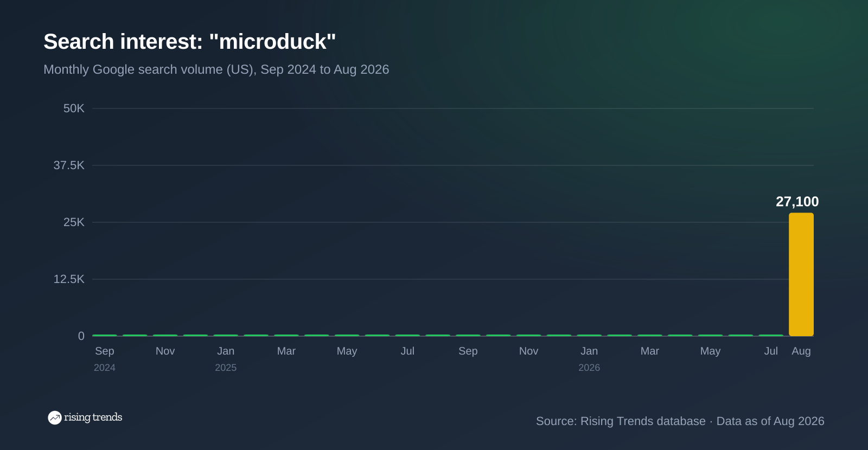Click the first Sep label above 2024
The height and width of the screenshot is (450, 868).
[x=105, y=351]
